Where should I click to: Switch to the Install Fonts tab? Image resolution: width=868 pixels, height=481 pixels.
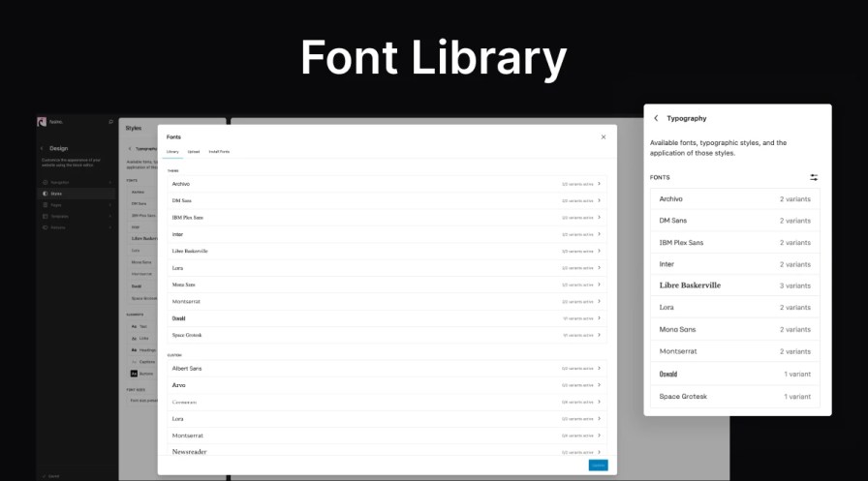coord(219,152)
